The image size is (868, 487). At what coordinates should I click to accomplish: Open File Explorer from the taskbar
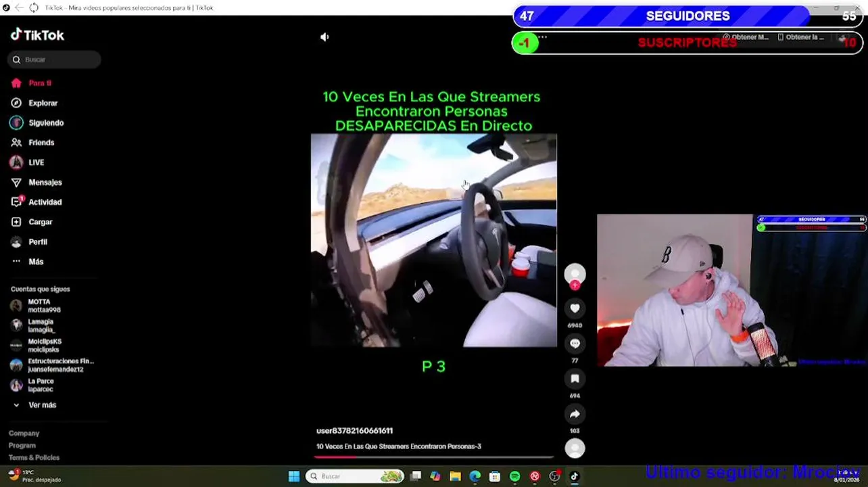[455, 476]
